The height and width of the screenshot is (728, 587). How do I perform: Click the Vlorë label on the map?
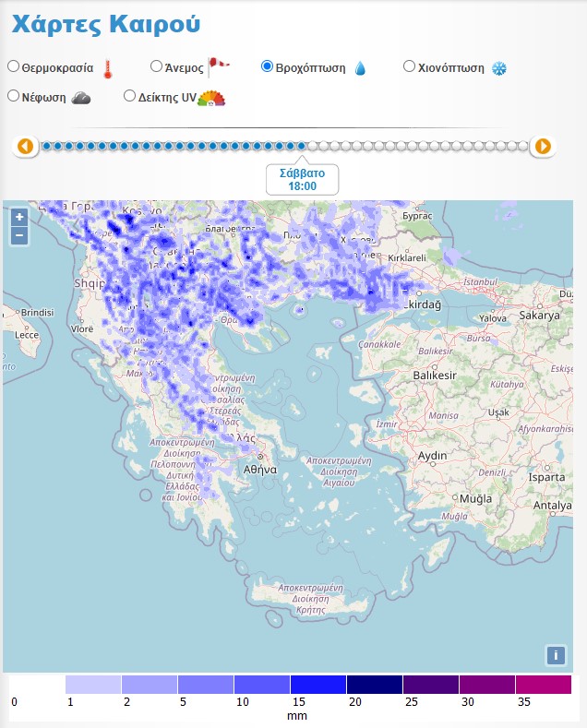point(82,328)
